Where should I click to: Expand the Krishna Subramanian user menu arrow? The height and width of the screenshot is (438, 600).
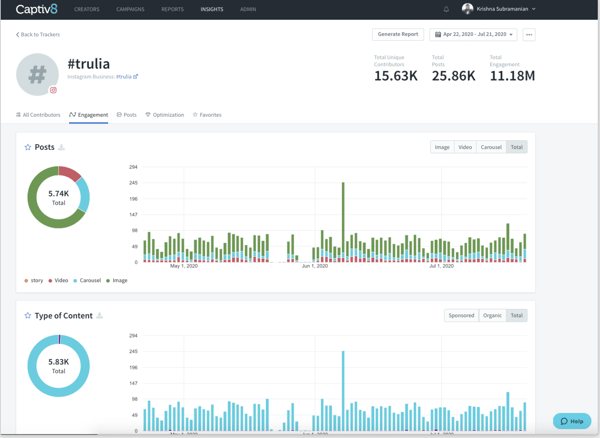tap(534, 9)
